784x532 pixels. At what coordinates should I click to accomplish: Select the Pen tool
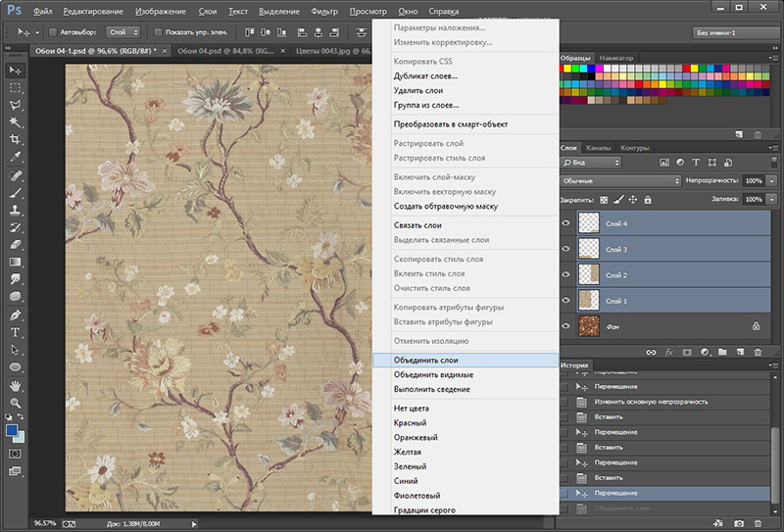(x=15, y=315)
